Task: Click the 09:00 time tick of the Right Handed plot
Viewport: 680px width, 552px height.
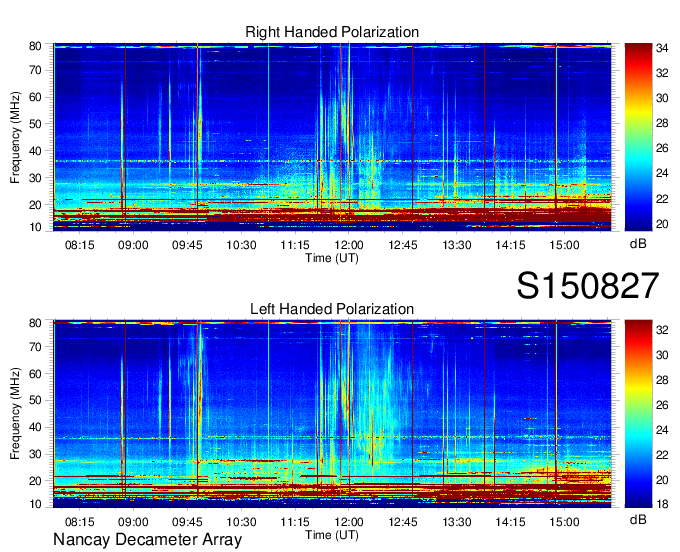Action: tap(133, 245)
